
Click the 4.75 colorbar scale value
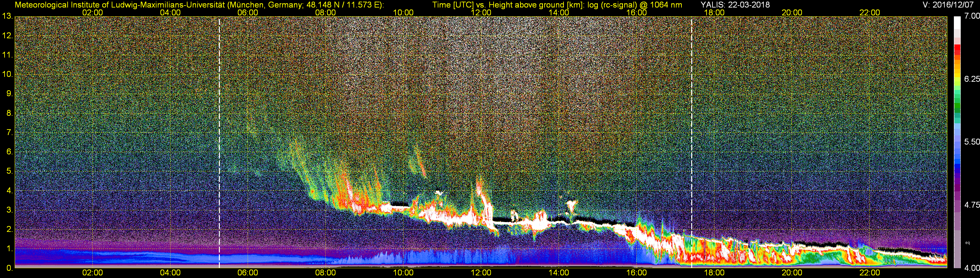pos(972,205)
